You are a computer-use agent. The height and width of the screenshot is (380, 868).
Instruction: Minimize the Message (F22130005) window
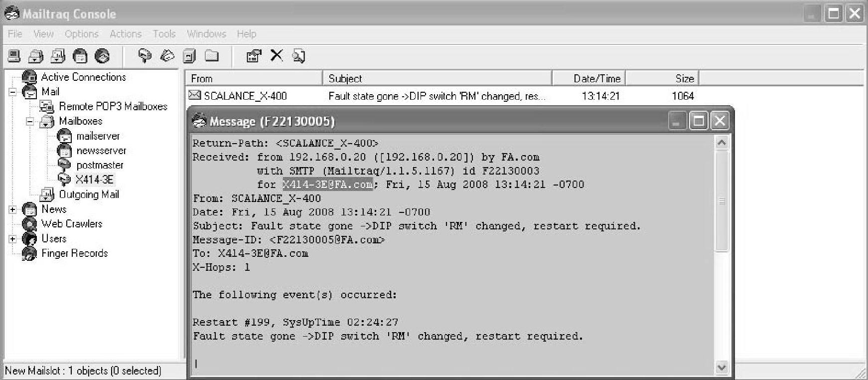(x=677, y=121)
